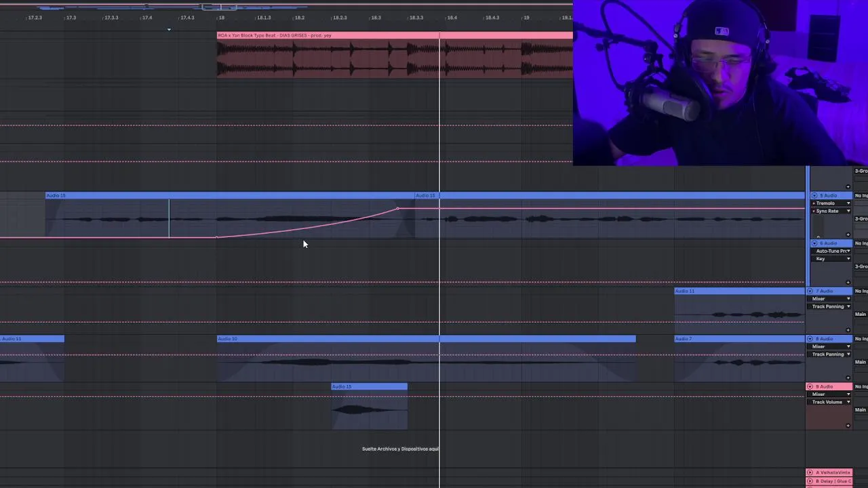Viewport: 868px width, 488px height.
Task: Select the short Audio 15 clip on 9 Audio
Action: [x=370, y=386]
